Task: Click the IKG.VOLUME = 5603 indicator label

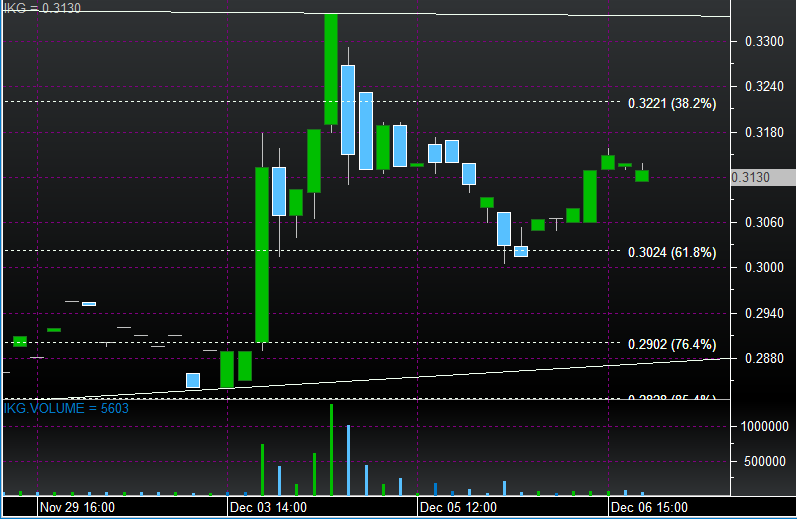Action: click(x=67, y=408)
